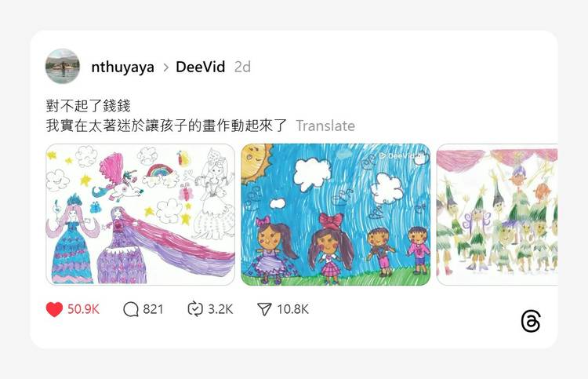Click the DeeVid watermark on the blue drawing

tap(397, 155)
